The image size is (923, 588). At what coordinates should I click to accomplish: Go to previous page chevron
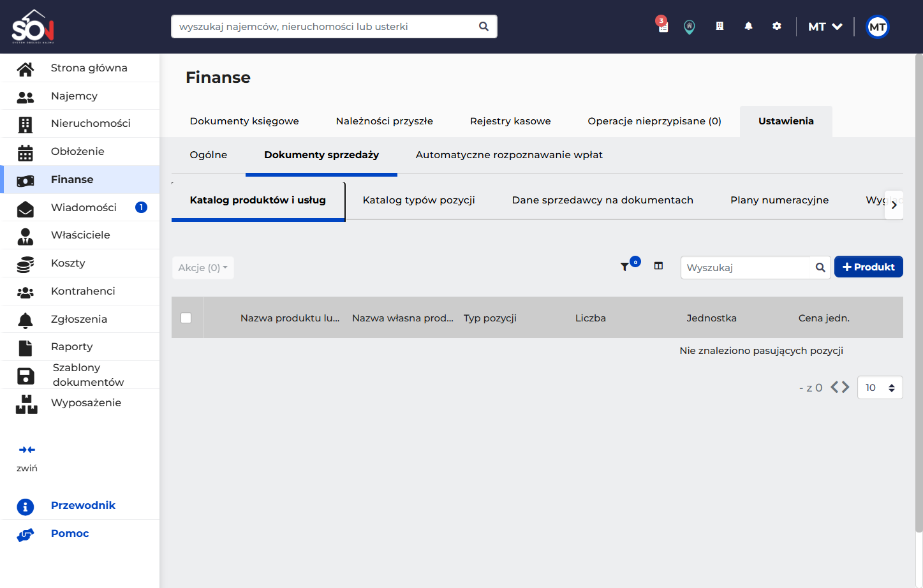pos(834,387)
